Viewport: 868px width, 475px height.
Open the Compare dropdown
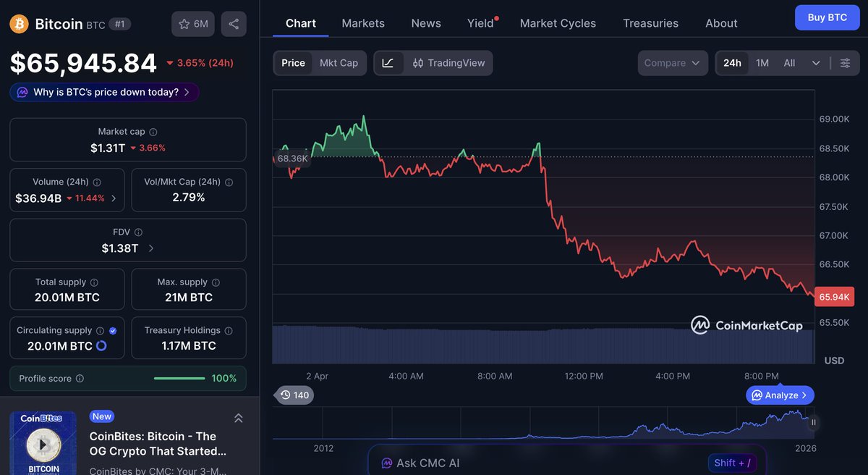click(x=673, y=63)
